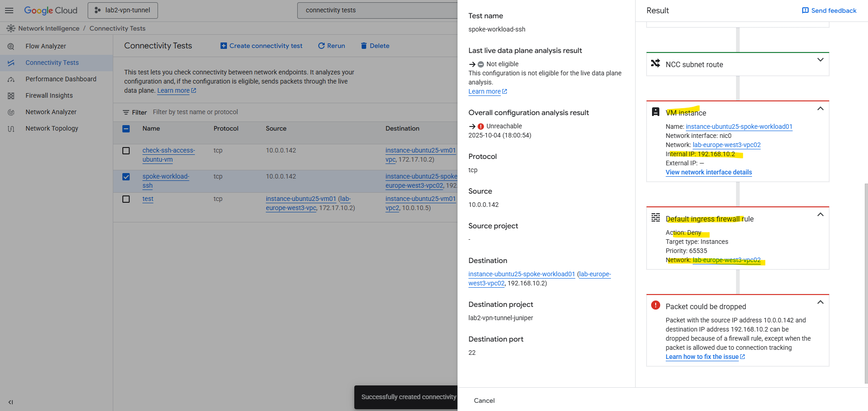Viewport: 868px width, 411px height.
Task: Collapse the Default ingress firewall rule step
Action: (821, 214)
